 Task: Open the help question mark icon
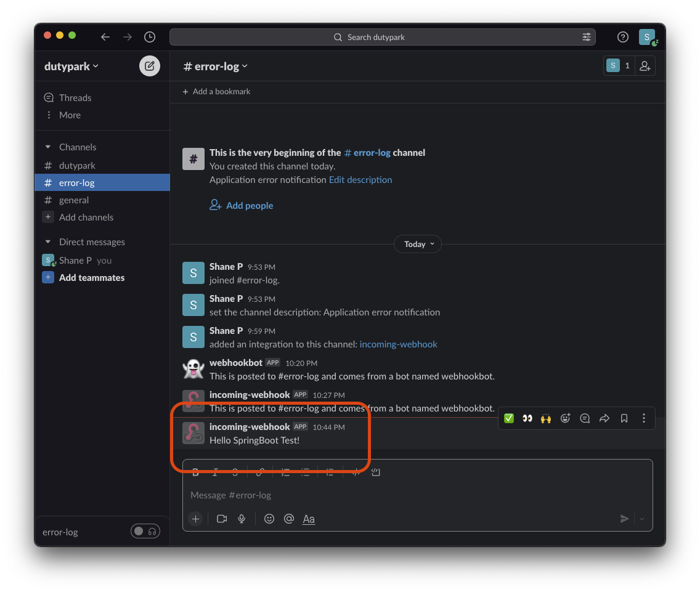coord(623,37)
